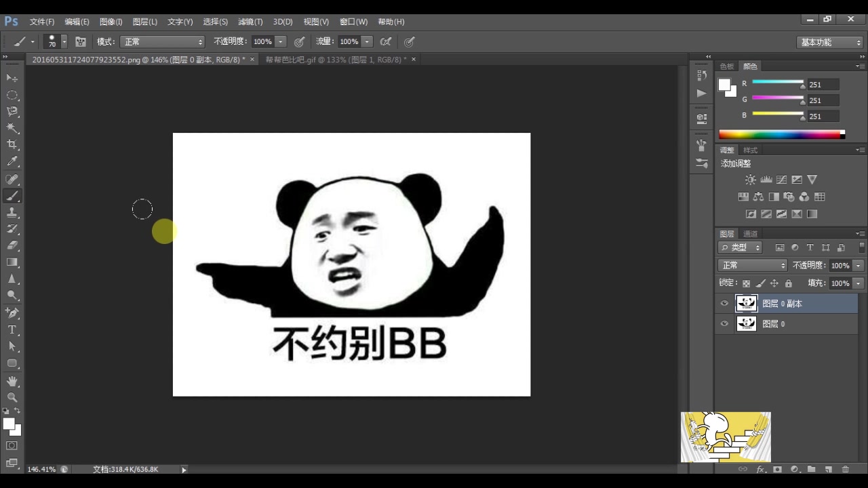868x488 pixels.
Task: Open the 模式 blending mode dropdown
Action: (x=162, y=41)
